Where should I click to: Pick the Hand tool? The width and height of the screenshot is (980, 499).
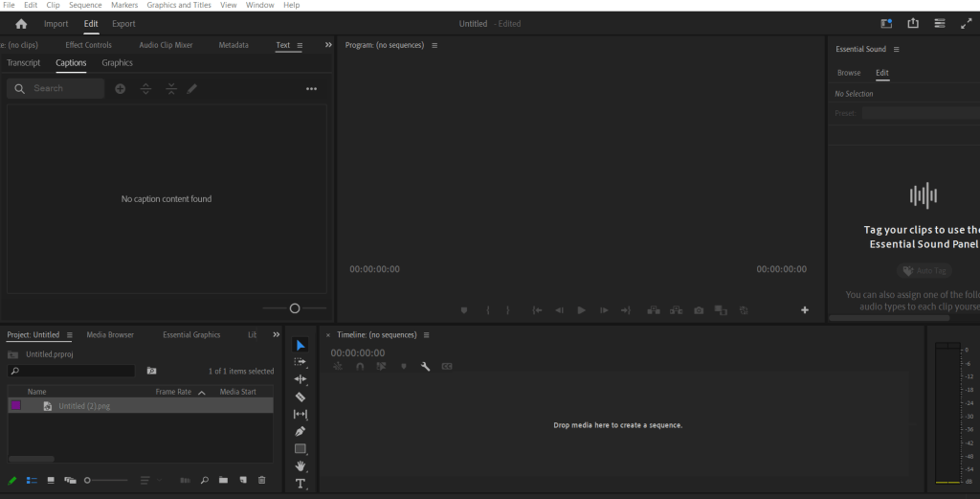tap(301, 465)
